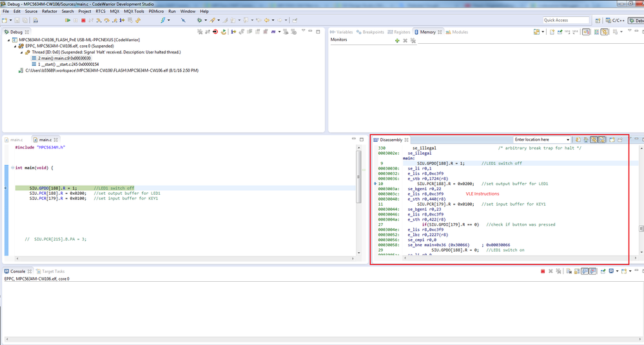This screenshot has width=644, height=345.
Task: Open the Run menu
Action: click(172, 12)
